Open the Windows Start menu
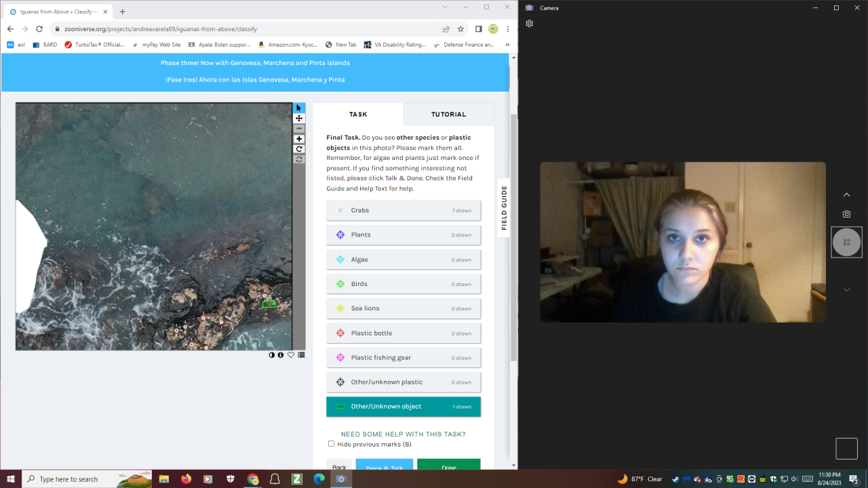The image size is (868, 488). pyautogui.click(x=11, y=479)
